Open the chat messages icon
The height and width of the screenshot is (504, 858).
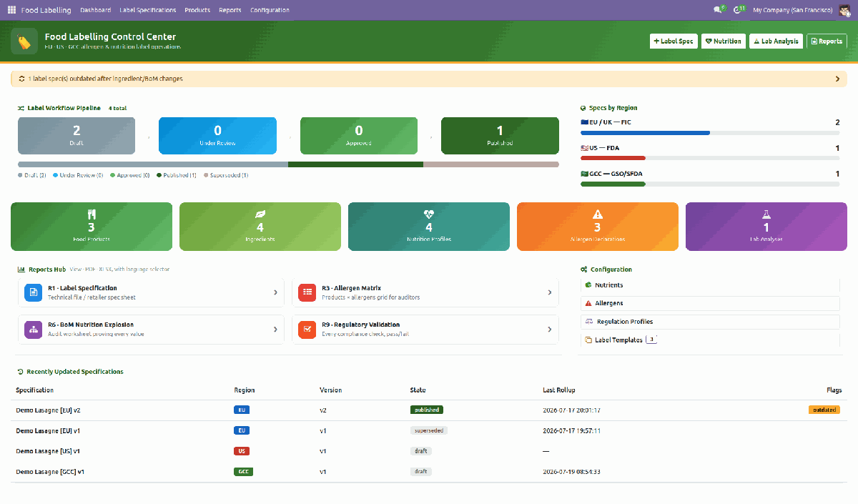click(719, 10)
